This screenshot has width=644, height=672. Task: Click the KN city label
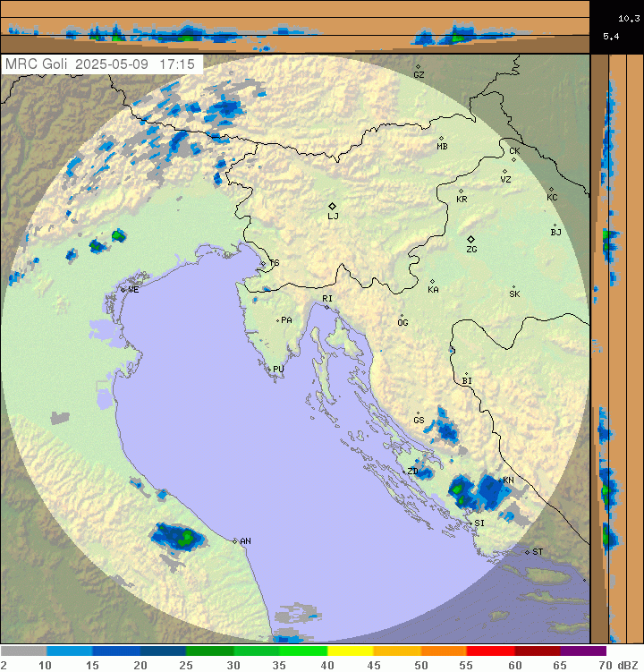(x=508, y=481)
